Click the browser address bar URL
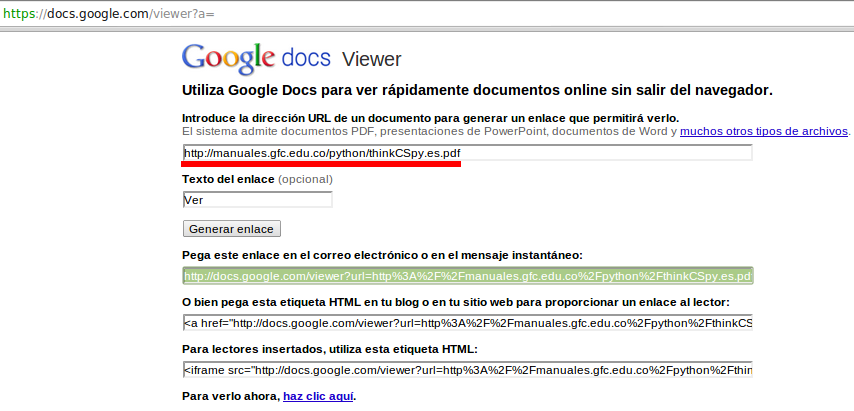854x411 pixels. coord(109,14)
